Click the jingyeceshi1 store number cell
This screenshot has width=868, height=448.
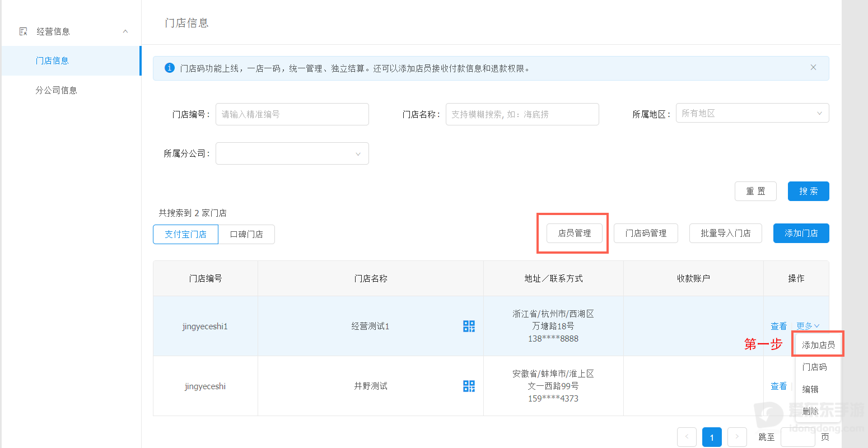[x=205, y=326]
